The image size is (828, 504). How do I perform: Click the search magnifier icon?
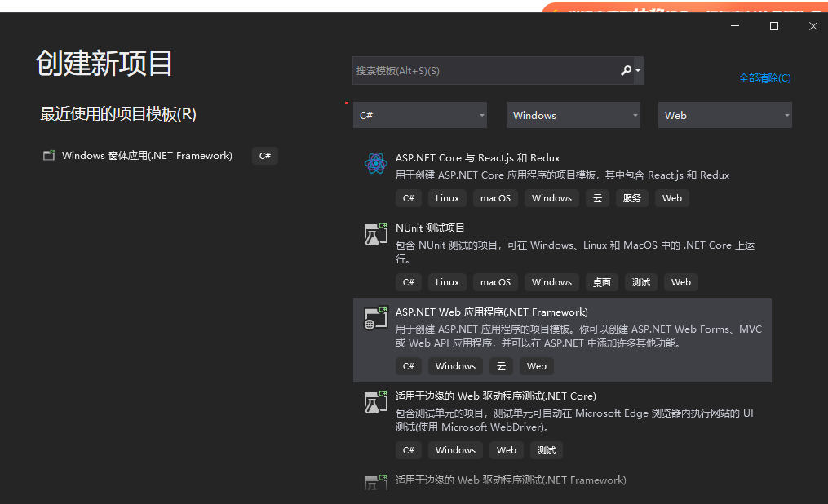pyautogui.click(x=624, y=72)
